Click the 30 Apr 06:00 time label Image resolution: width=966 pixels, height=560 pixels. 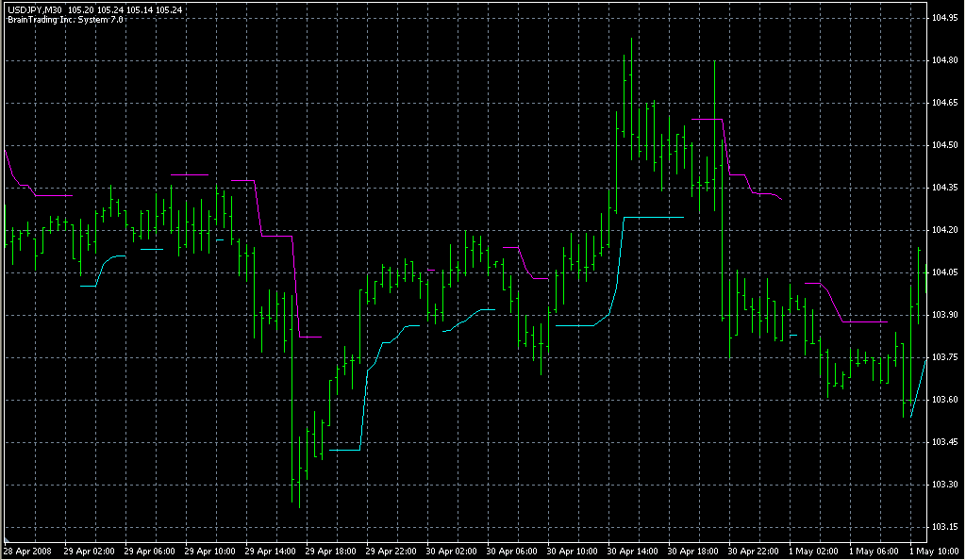511,552
